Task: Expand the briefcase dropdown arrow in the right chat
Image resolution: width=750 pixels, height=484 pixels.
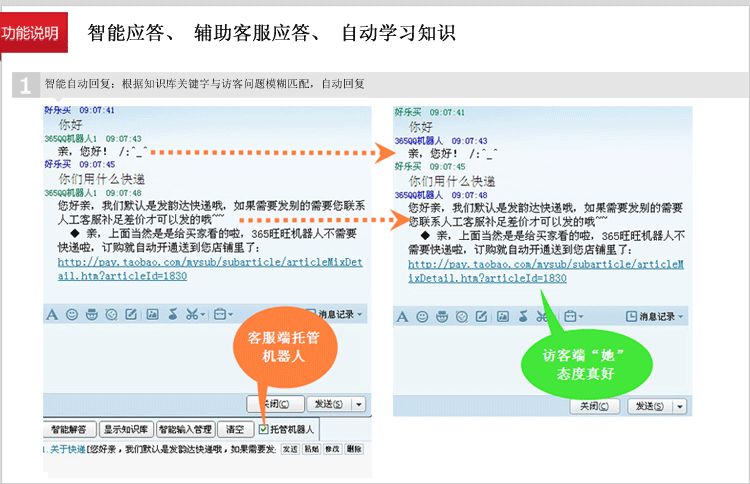Action: (581, 317)
